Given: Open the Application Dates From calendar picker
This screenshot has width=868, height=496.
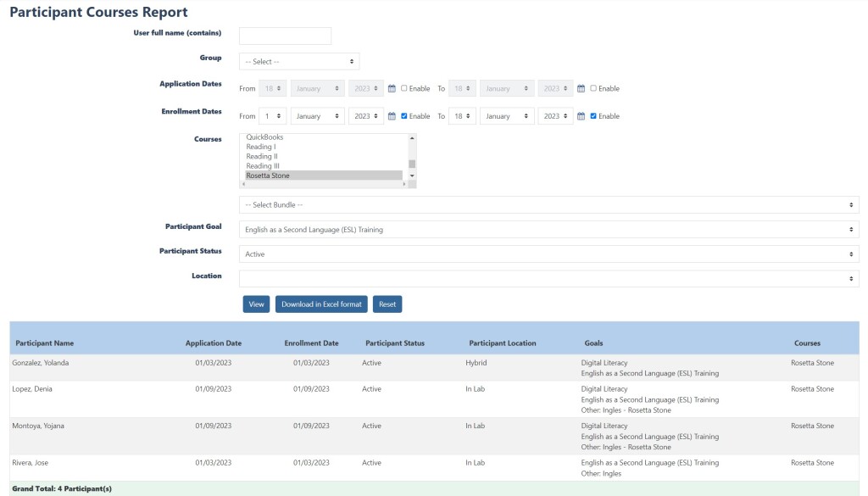Looking at the screenshot, I should pos(392,88).
